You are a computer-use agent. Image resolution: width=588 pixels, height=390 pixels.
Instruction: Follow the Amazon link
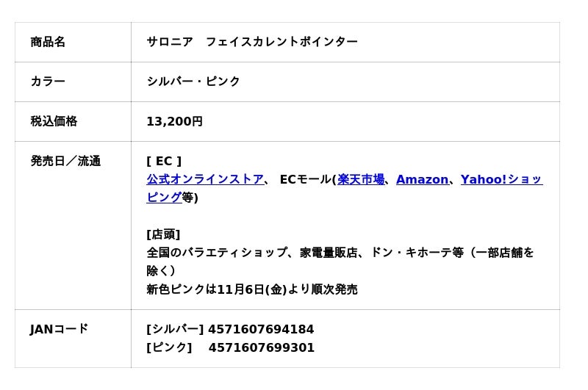(x=422, y=179)
